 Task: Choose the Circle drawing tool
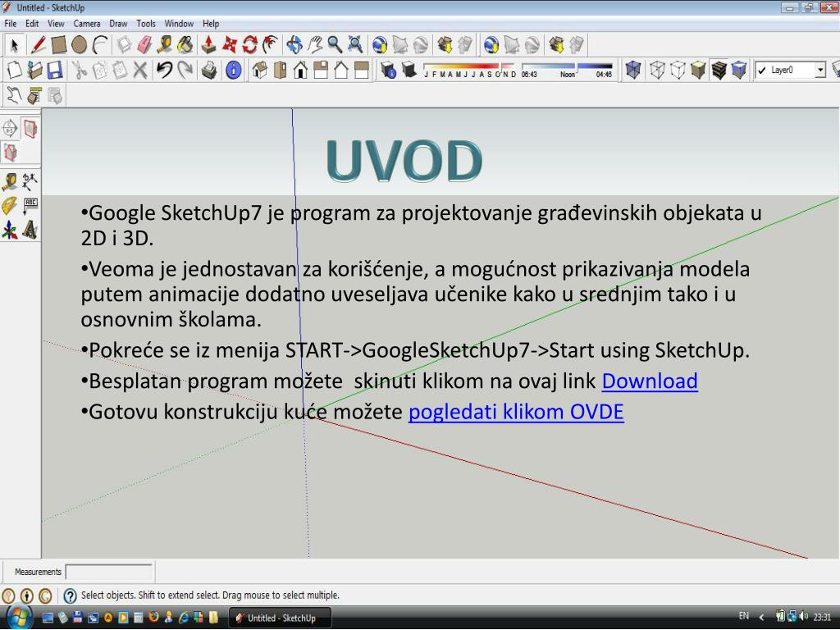pos(80,45)
